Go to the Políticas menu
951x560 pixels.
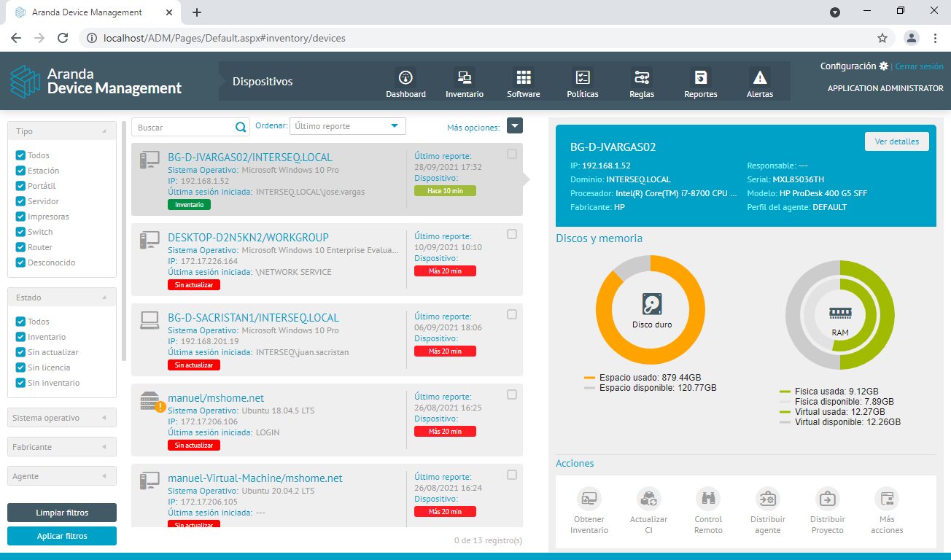[582, 83]
